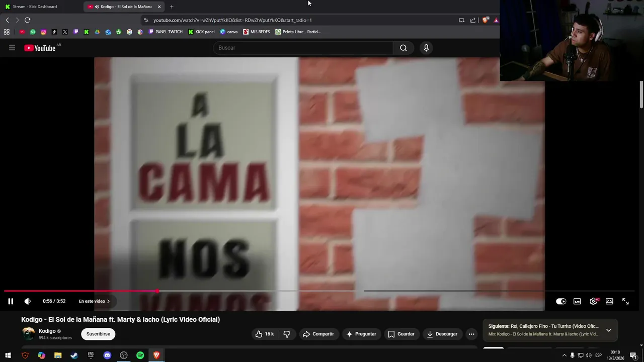
Task: Open Spotify from the taskbar
Action: [140, 355]
